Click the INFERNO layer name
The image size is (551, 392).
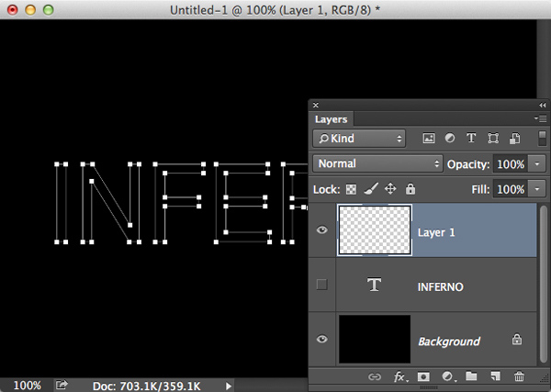pyautogui.click(x=440, y=287)
